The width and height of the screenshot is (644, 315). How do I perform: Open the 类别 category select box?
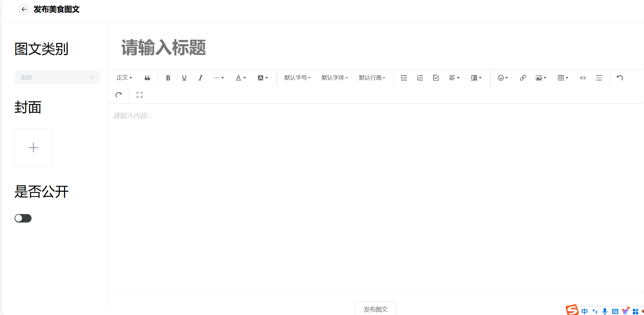pos(57,77)
